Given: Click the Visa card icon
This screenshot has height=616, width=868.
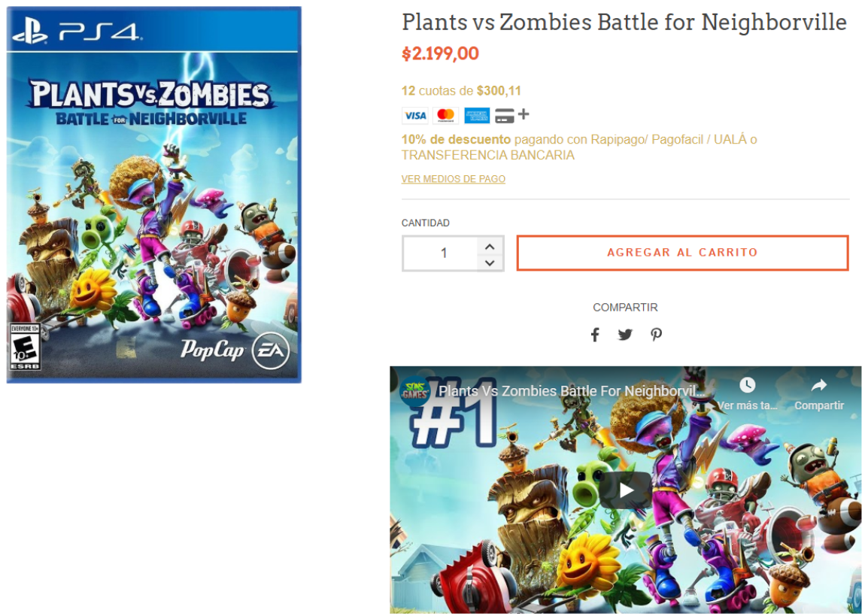Looking at the screenshot, I should click(415, 115).
